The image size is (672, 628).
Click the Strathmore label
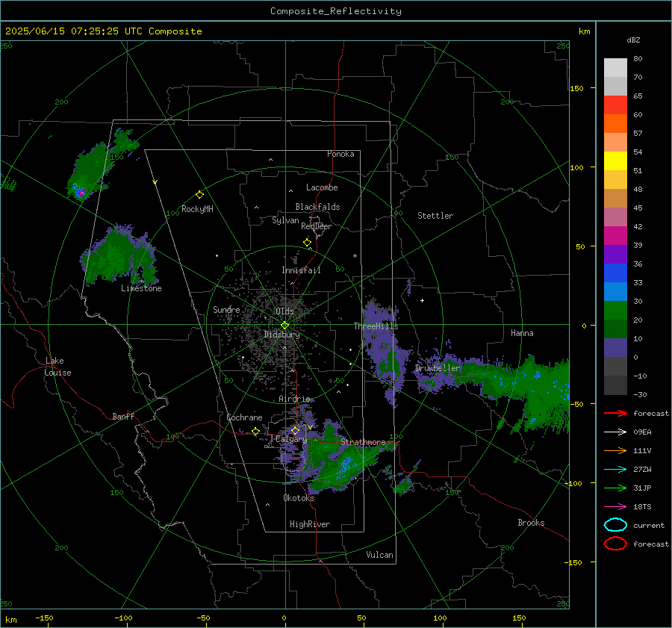363,442
